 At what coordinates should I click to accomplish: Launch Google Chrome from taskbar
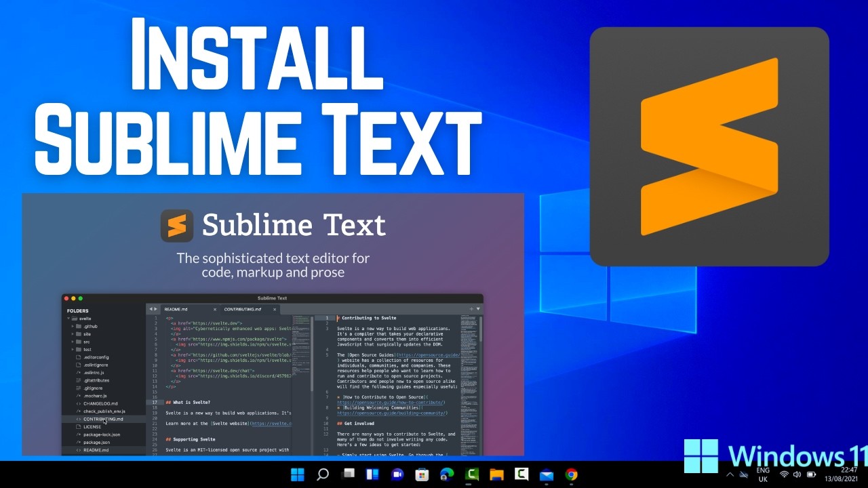tap(572, 474)
